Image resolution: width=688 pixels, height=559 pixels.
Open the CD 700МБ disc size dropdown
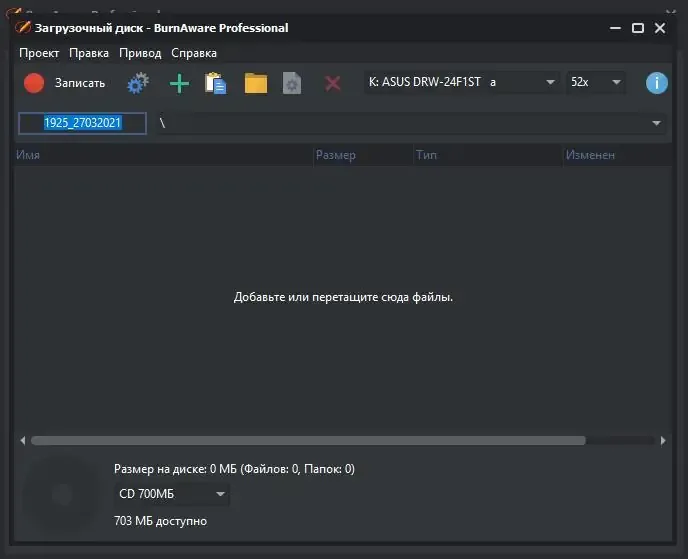(172, 494)
